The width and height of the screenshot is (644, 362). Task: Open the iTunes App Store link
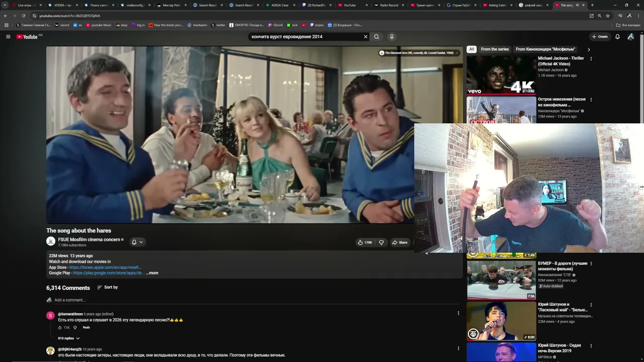[105, 267]
